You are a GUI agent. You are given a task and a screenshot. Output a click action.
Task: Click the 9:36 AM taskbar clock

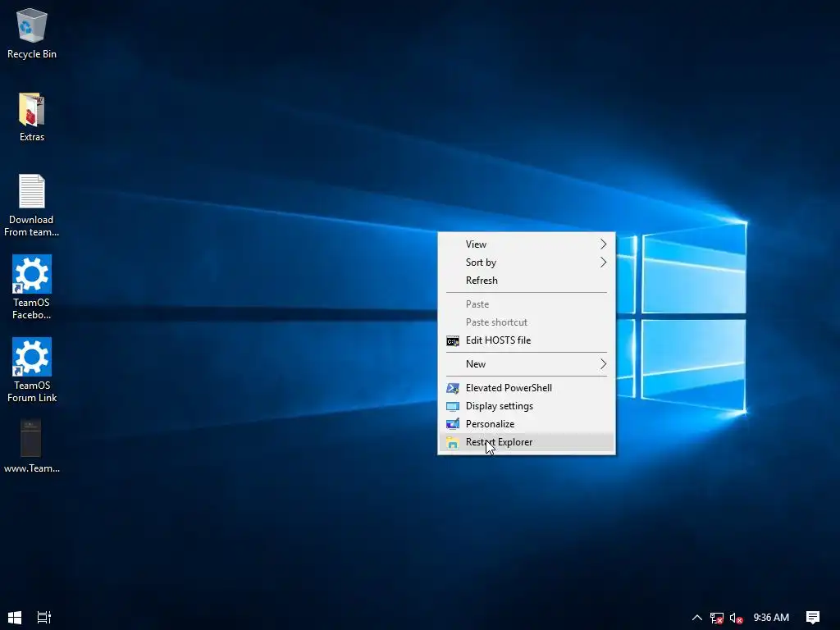tap(771, 618)
